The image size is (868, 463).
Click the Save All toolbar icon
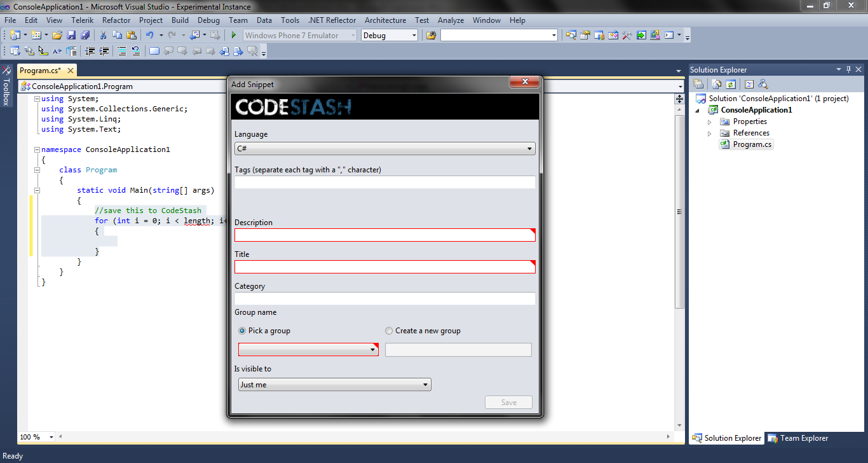coord(85,36)
